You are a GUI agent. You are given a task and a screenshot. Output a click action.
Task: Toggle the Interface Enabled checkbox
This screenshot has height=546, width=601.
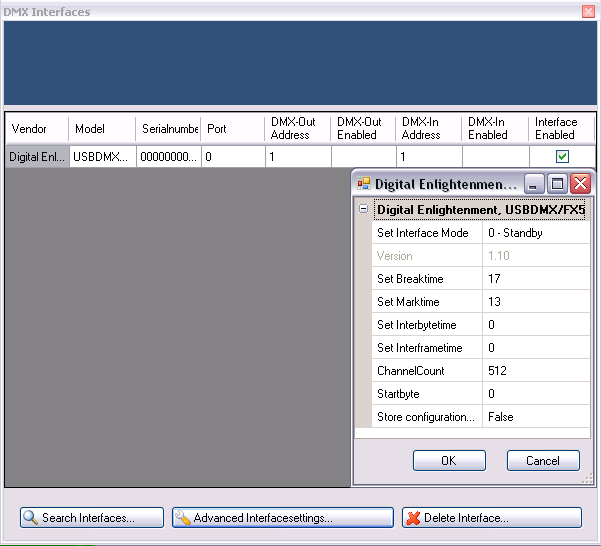(x=562, y=157)
